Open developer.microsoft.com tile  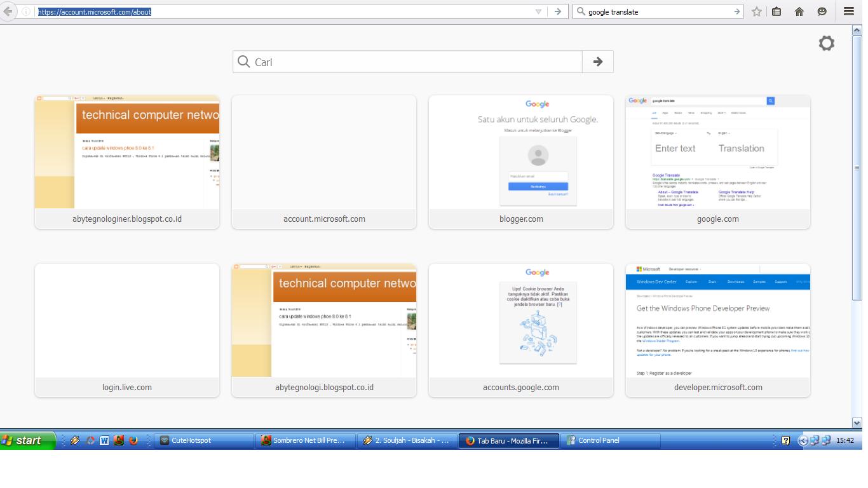click(x=718, y=330)
